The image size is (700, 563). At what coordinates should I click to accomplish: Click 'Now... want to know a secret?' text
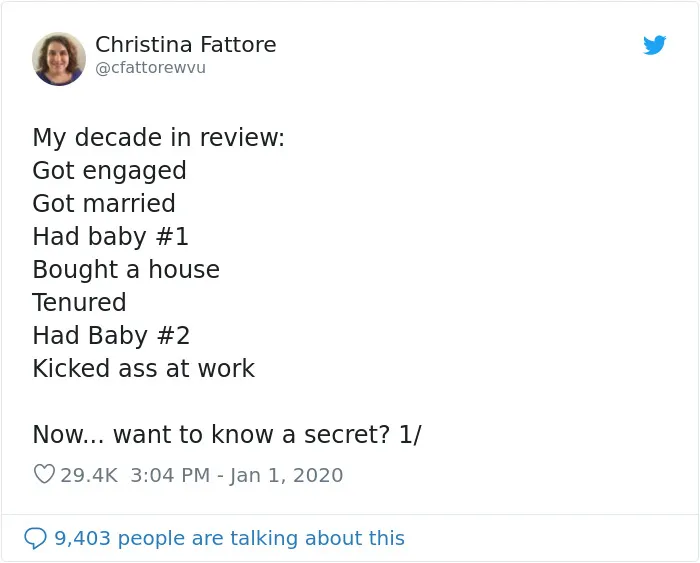pyautogui.click(x=212, y=434)
